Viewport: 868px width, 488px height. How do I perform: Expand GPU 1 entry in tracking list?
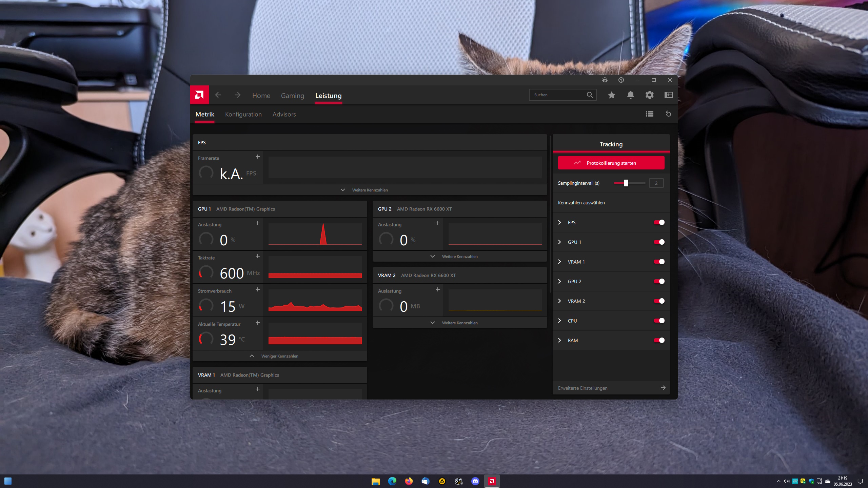pyautogui.click(x=559, y=242)
